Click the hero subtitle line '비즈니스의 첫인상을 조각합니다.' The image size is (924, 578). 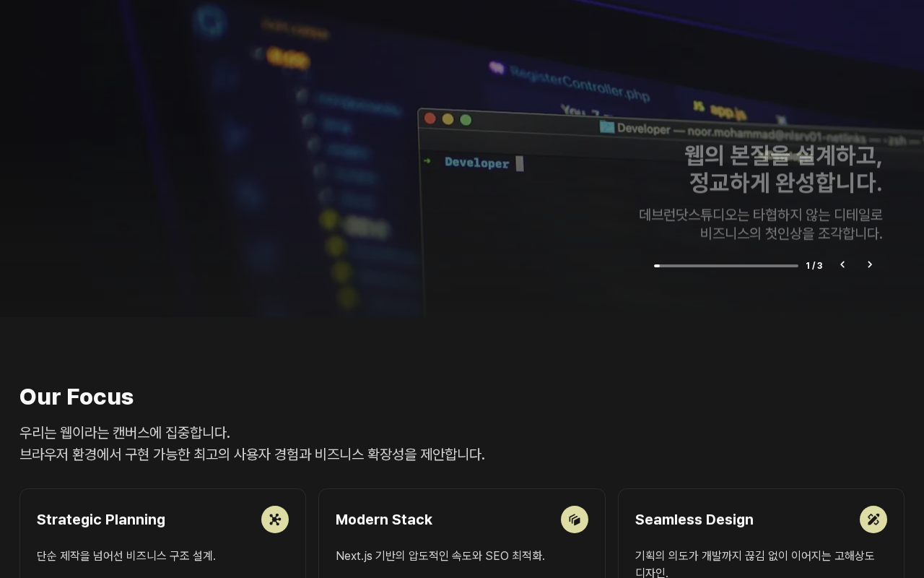coord(791,233)
